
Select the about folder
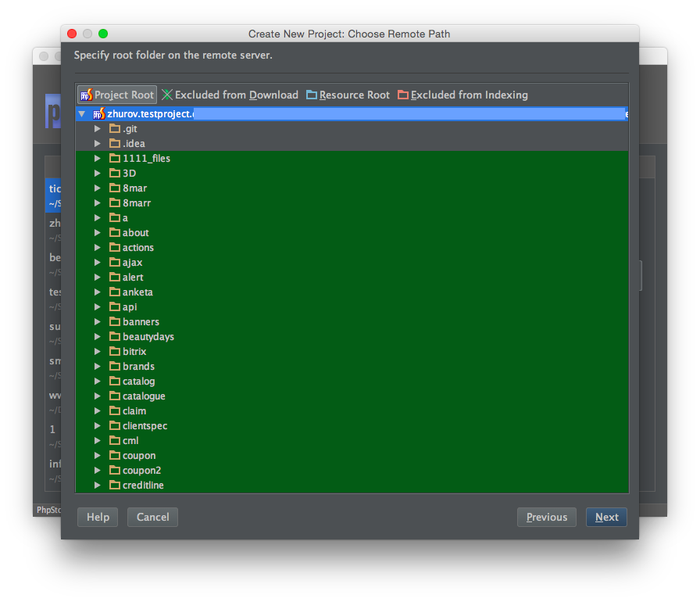(135, 233)
